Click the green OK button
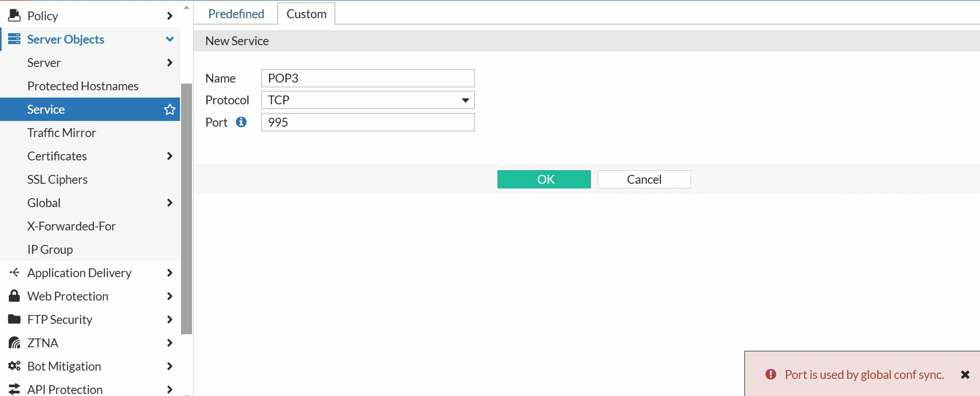 click(x=544, y=180)
